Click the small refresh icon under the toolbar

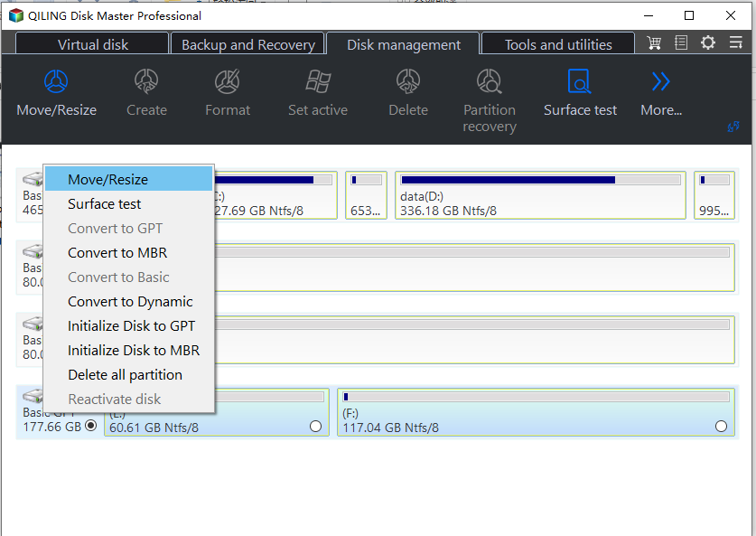click(x=733, y=127)
